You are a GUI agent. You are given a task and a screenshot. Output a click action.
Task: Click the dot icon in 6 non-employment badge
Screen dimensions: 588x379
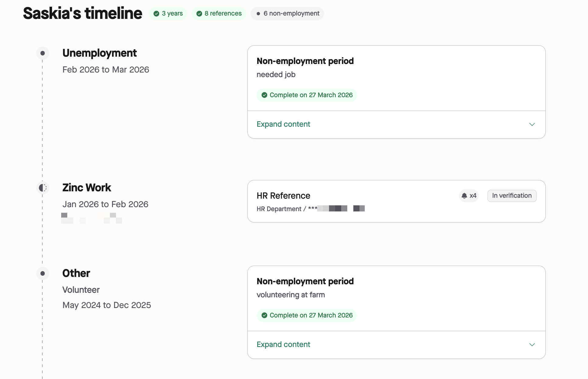[258, 14]
